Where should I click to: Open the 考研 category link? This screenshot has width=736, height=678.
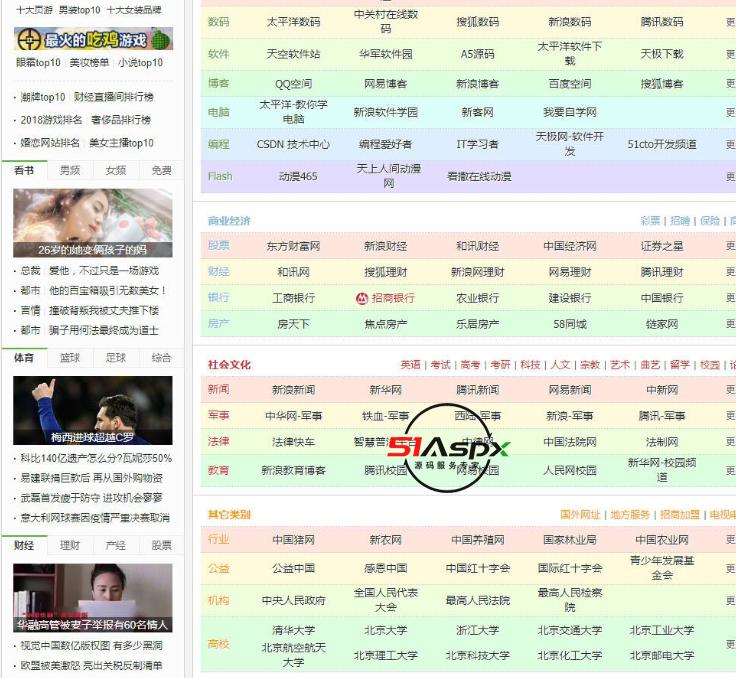click(x=500, y=365)
